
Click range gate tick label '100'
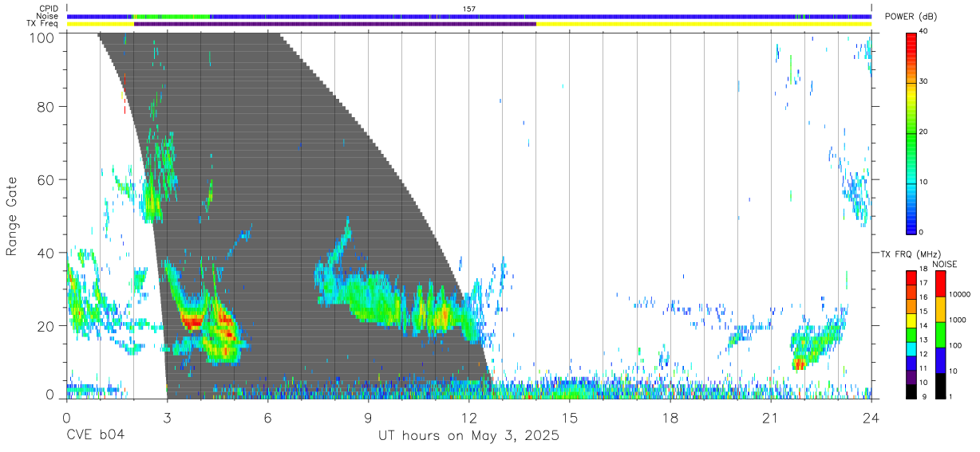point(41,37)
